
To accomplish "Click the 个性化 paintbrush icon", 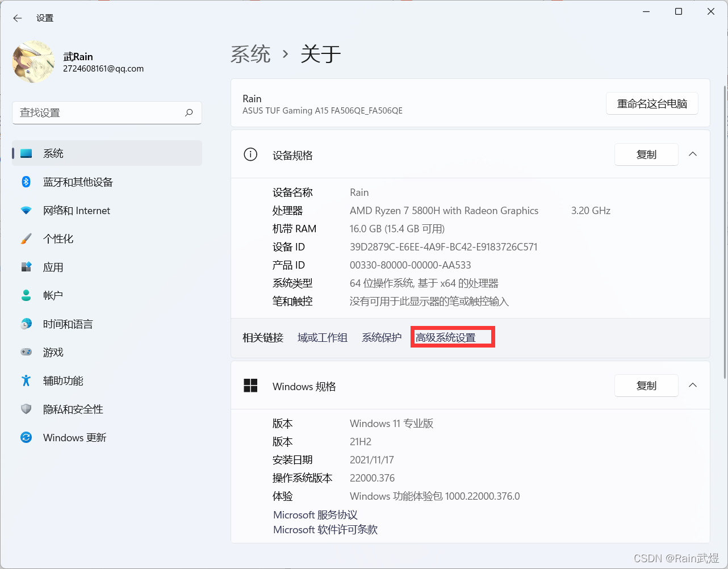I will (x=26, y=239).
